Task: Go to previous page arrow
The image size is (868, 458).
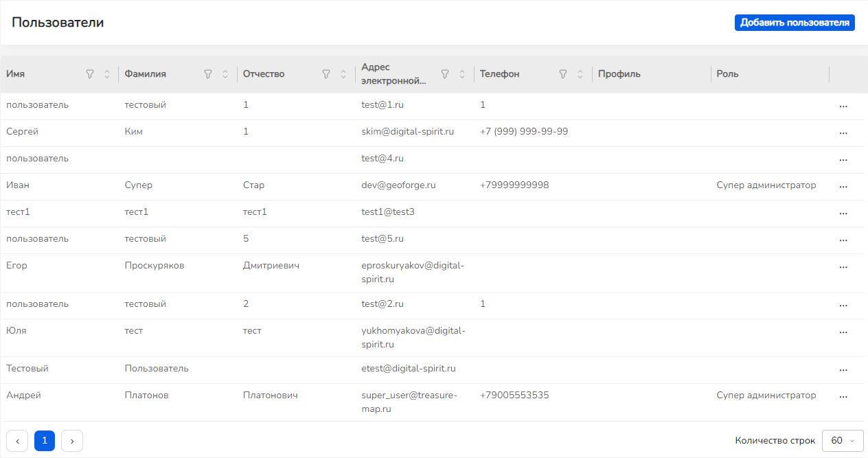Action: [17, 441]
